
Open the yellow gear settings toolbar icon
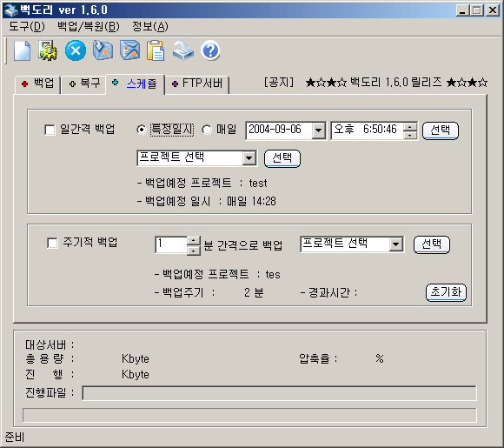pyautogui.click(x=48, y=50)
